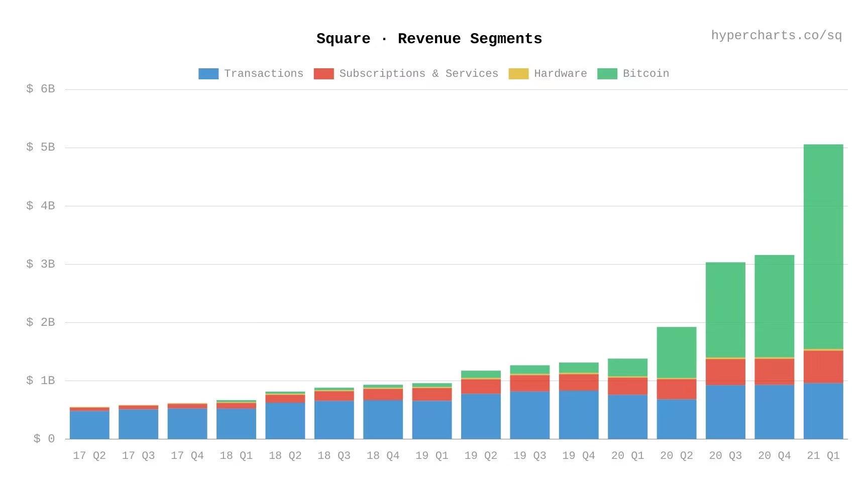This screenshot has height=488, width=868.
Task: Click the blue Transactions segment of 21 Q1
Action: (823, 411)
